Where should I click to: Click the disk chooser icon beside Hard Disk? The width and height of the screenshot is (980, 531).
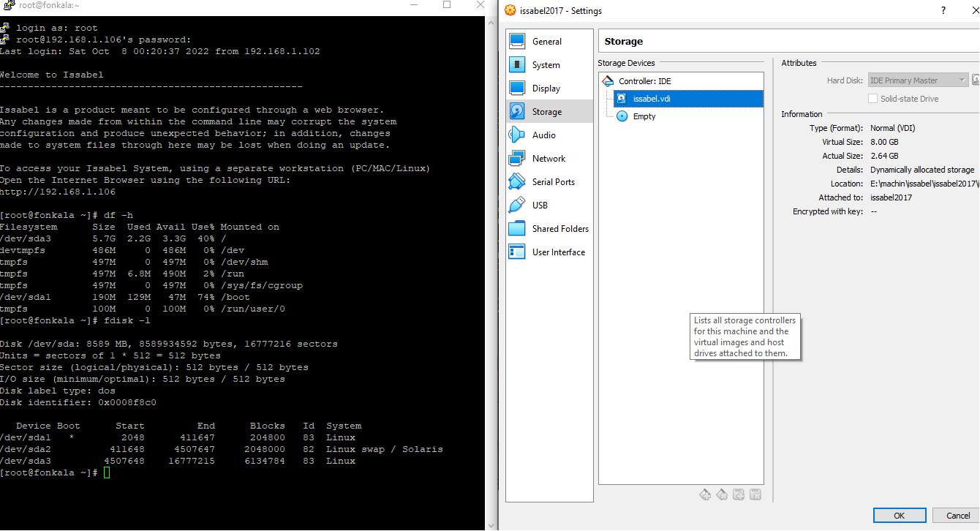(x=976, y=80)
